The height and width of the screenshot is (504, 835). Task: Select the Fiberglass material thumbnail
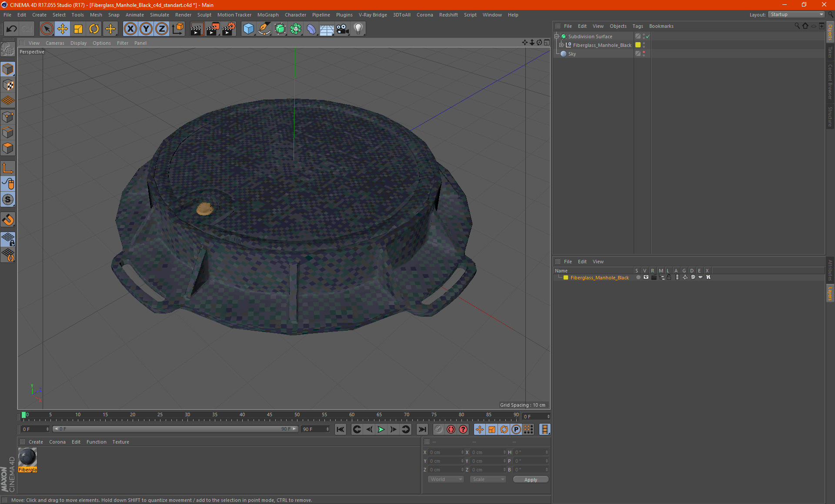tap(28, 458)
